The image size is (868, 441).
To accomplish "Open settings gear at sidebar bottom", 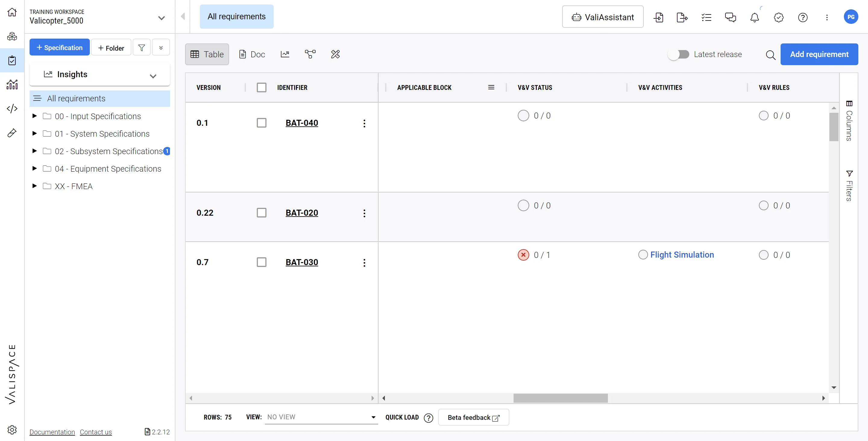I will [12, 430].
